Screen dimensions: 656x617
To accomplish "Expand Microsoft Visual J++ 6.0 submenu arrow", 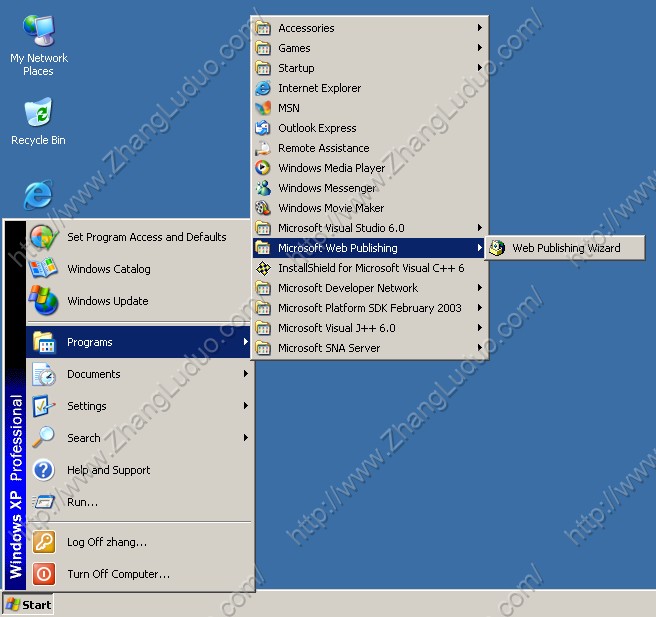I will point(480,328).
